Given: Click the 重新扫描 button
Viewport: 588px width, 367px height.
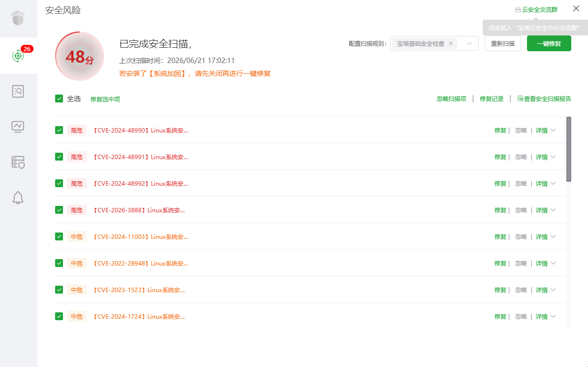Looking at the screenshot, I should (x=502, y=43).
